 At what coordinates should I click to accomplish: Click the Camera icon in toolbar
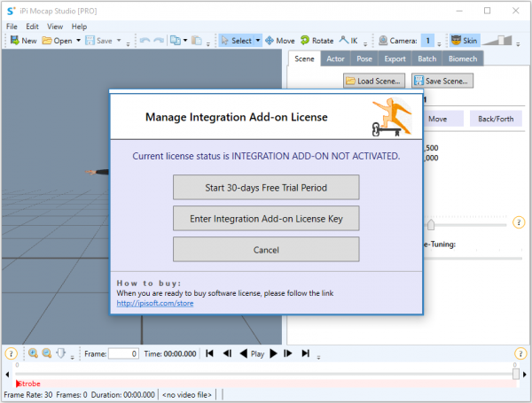[x=383, y=41]
